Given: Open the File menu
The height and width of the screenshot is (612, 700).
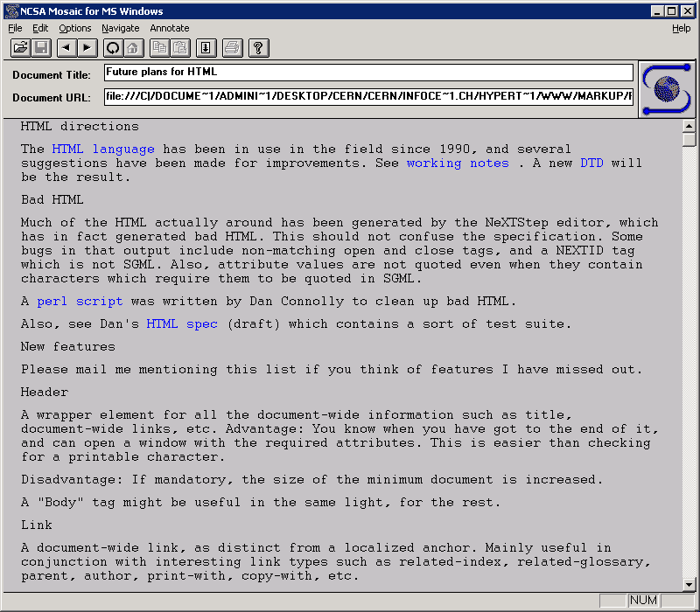Looking at the screenshot, I should point(15,28).
